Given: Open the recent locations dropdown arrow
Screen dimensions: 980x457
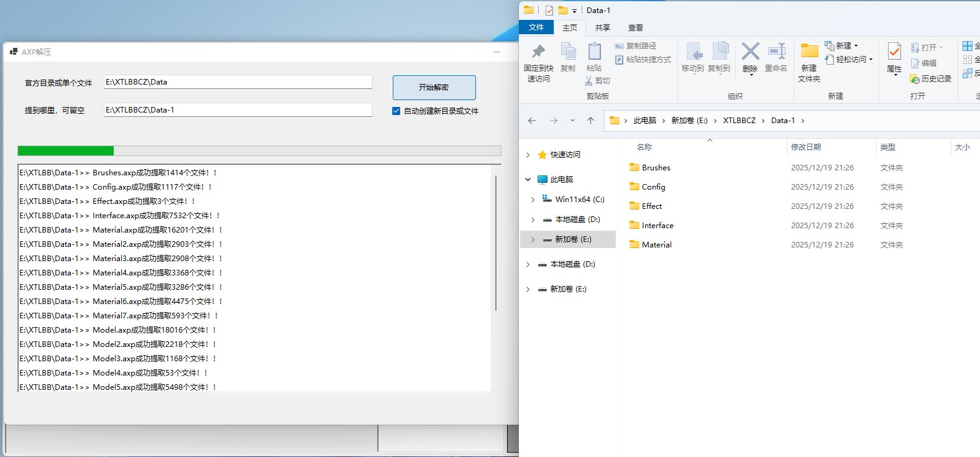Looking at the screenshot, I should (572, 121).
